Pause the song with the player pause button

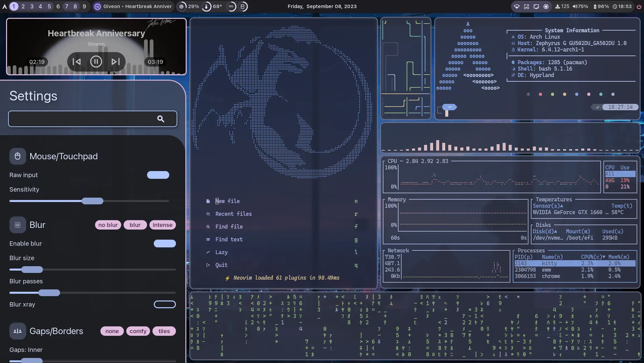point(96,62)
